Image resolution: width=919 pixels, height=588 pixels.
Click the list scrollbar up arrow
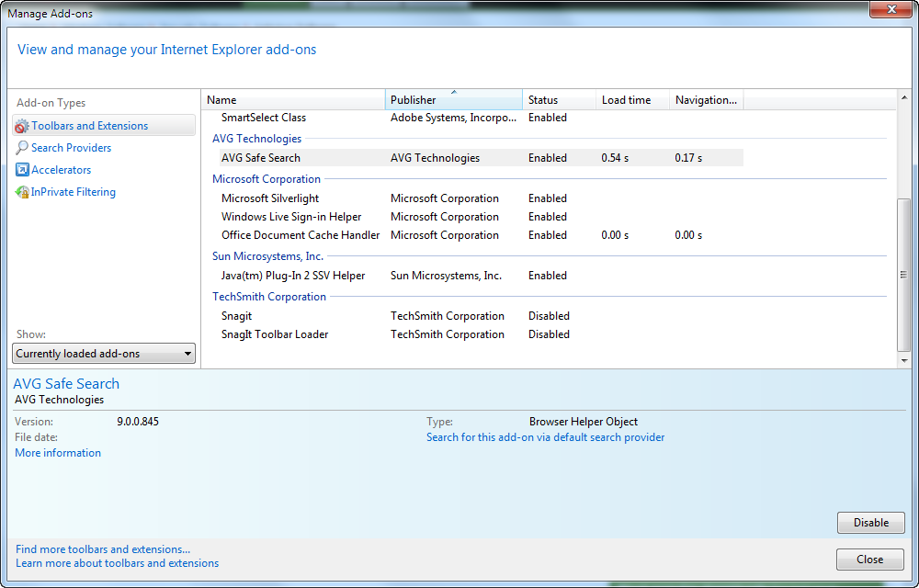(x=904, y=97)
